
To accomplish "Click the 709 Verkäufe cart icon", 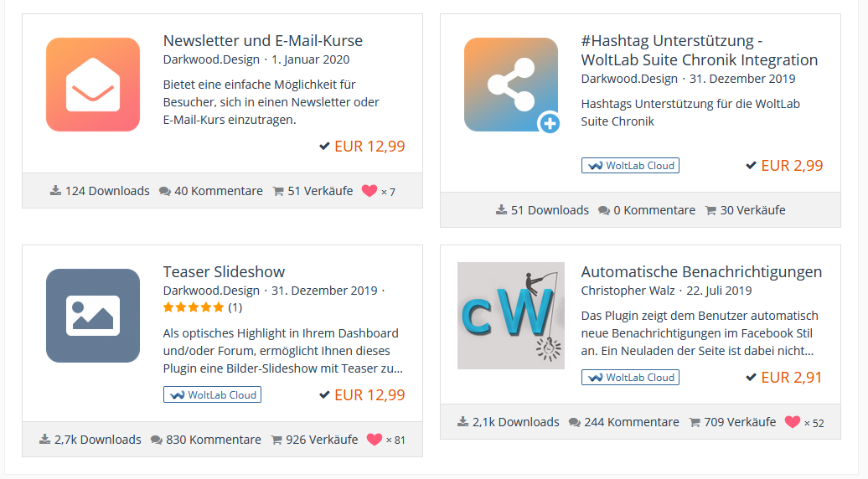I will click(695, 422).
